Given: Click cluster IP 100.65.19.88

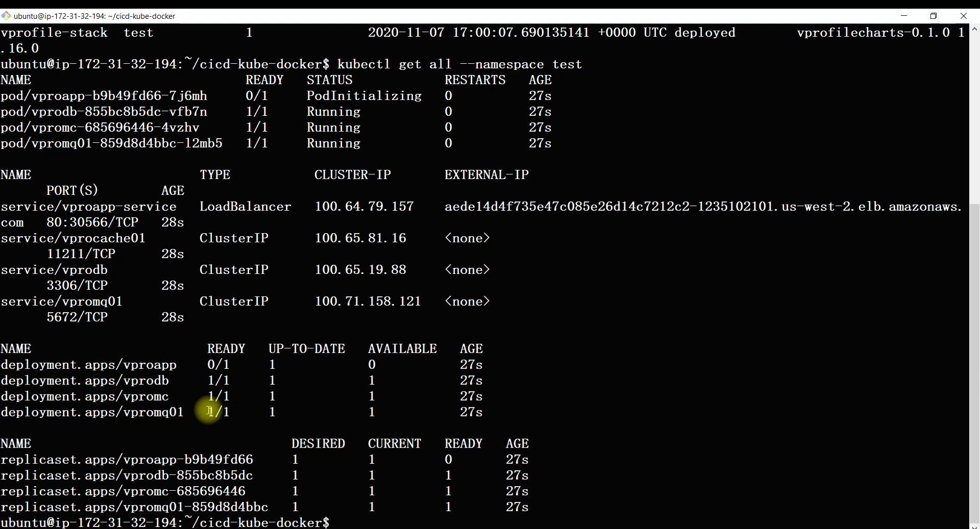Looking at the screenshot, I should coord(360,270).
